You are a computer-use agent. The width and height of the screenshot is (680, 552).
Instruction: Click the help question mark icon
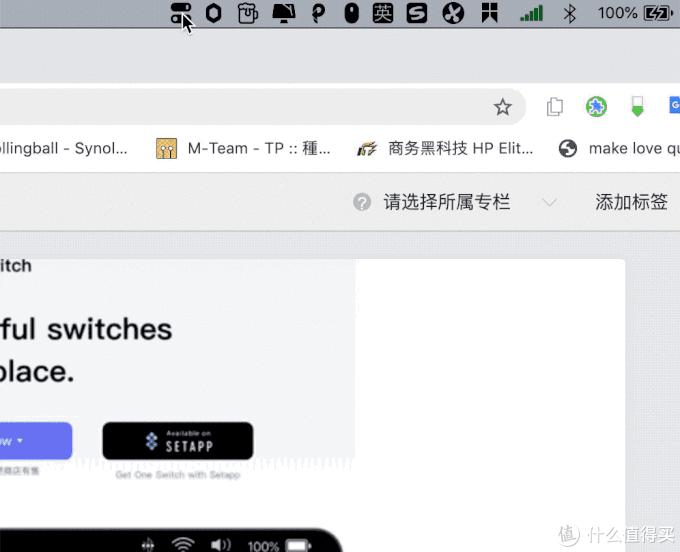(x=362, y=202)
